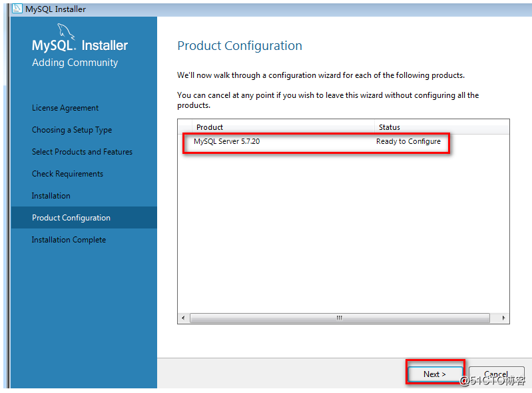Go to Choosing a Setup Type step
Screen dimensions: 532x393
[x=72, y=130]
